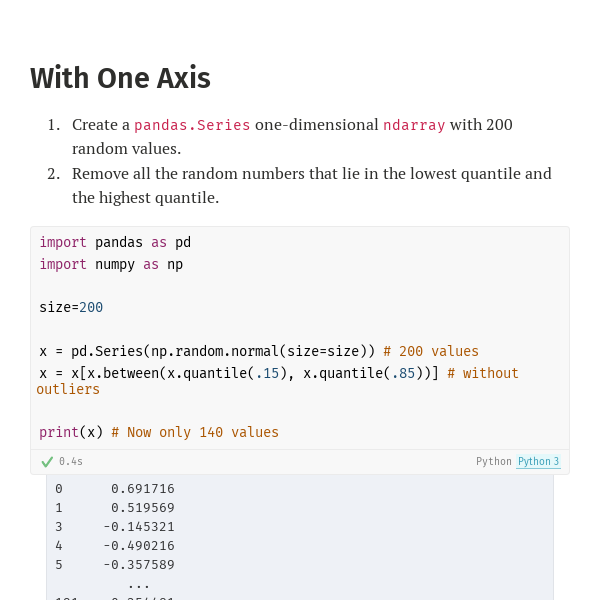Click the "# Now only 140 values" comment
The width and height of the screenshot is (600, 600).
(195, 433)
